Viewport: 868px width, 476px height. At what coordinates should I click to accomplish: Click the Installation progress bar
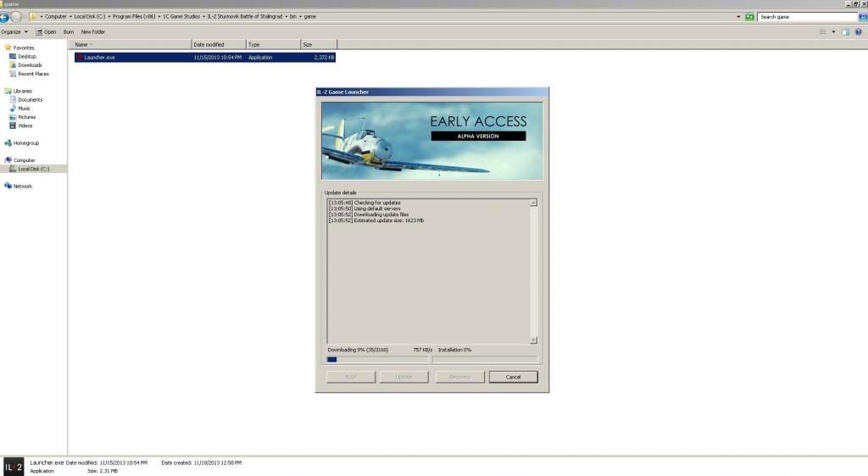coord(484,360)
